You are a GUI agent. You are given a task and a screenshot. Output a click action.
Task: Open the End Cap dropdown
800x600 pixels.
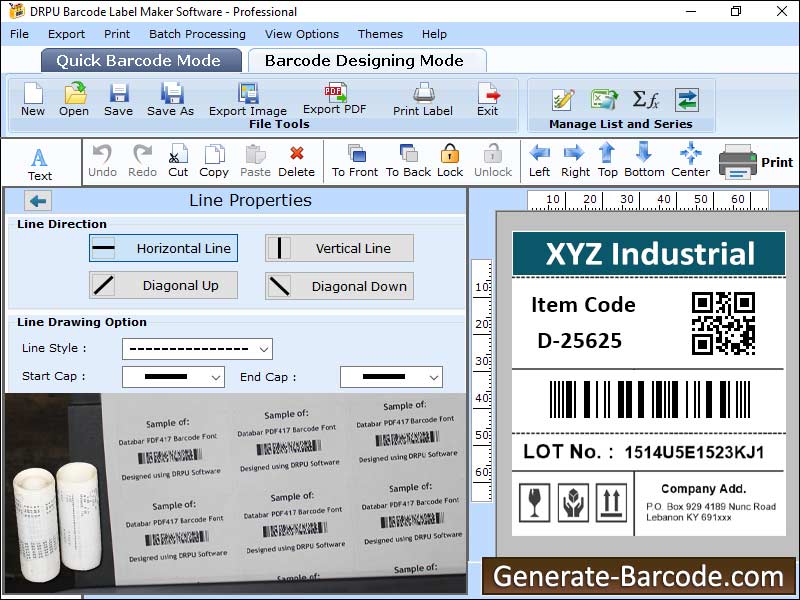point(391,377)
